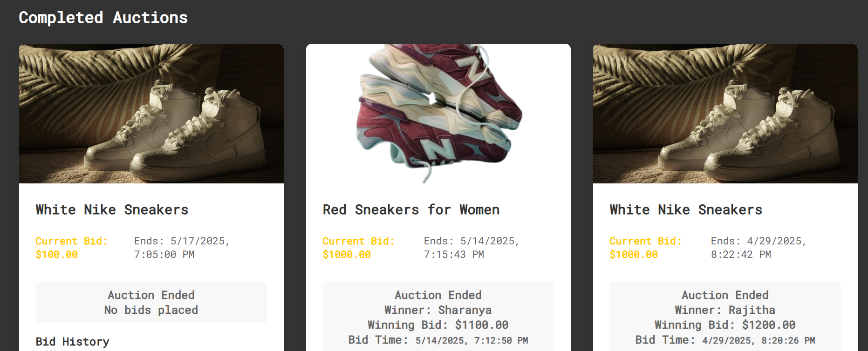Click the end date 5/17/2025, 7:05:00 PM
The image size is (868, 351).
coord(182,248)
